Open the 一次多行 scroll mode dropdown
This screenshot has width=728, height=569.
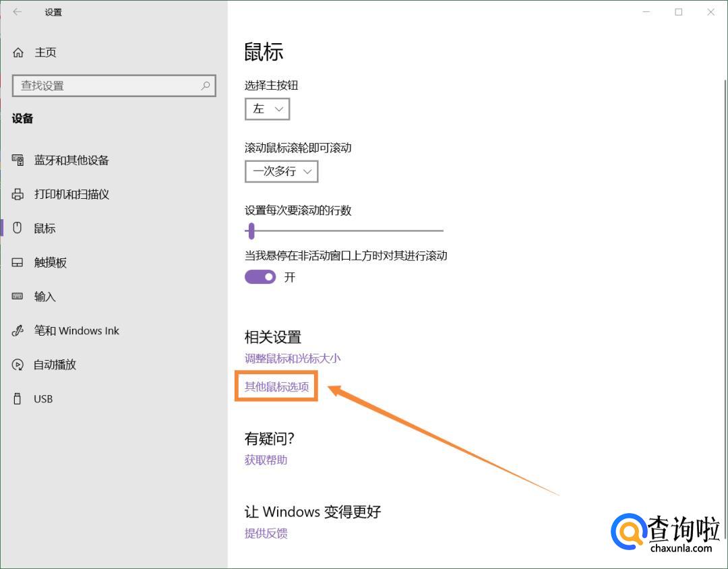281,171
